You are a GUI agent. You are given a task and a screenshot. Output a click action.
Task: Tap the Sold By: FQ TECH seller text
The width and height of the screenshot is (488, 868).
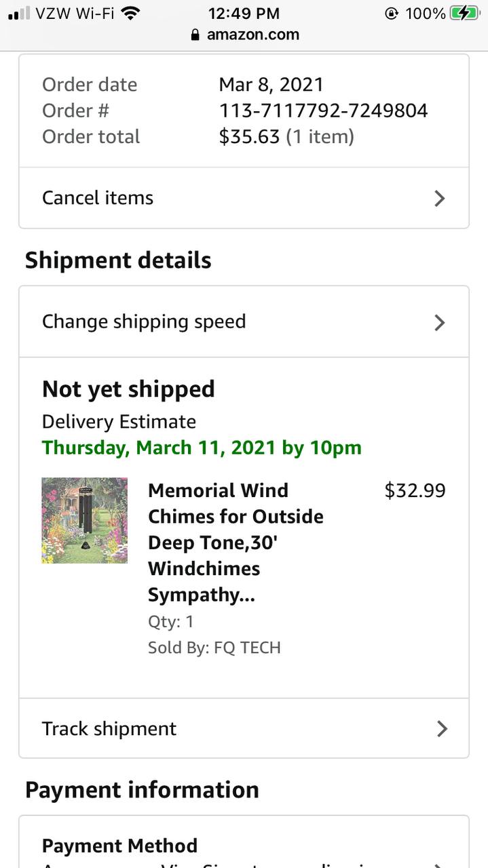(x=214, y=648)
